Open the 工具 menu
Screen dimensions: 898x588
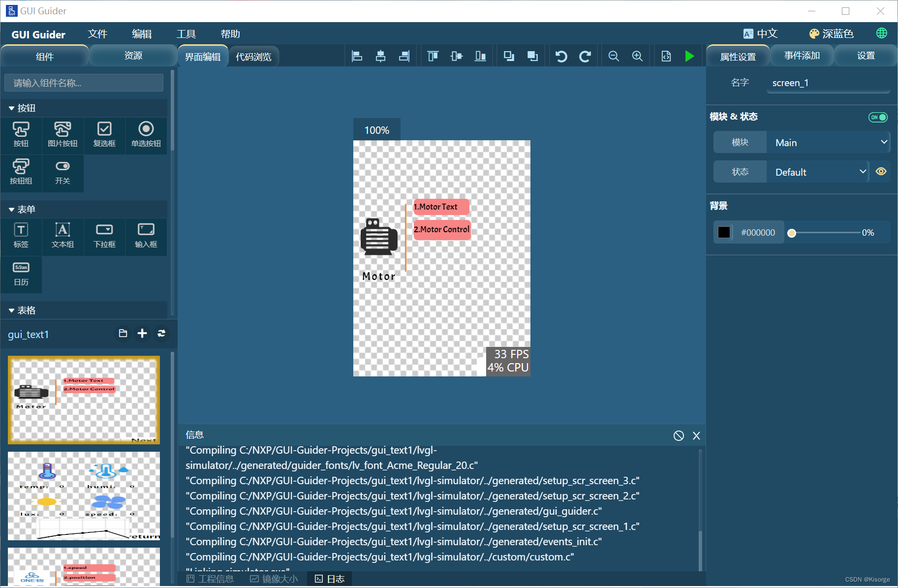186,34
